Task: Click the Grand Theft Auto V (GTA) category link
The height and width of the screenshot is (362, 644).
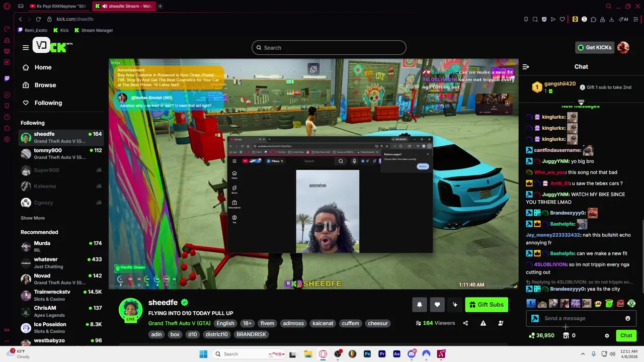Action: point(179,323)
